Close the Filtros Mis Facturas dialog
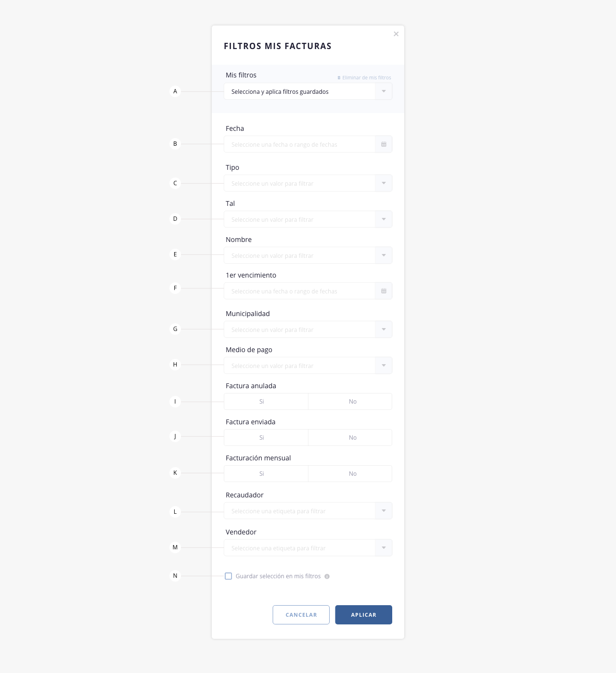Viewport: 616px width, 673px height. coord(396,34)
